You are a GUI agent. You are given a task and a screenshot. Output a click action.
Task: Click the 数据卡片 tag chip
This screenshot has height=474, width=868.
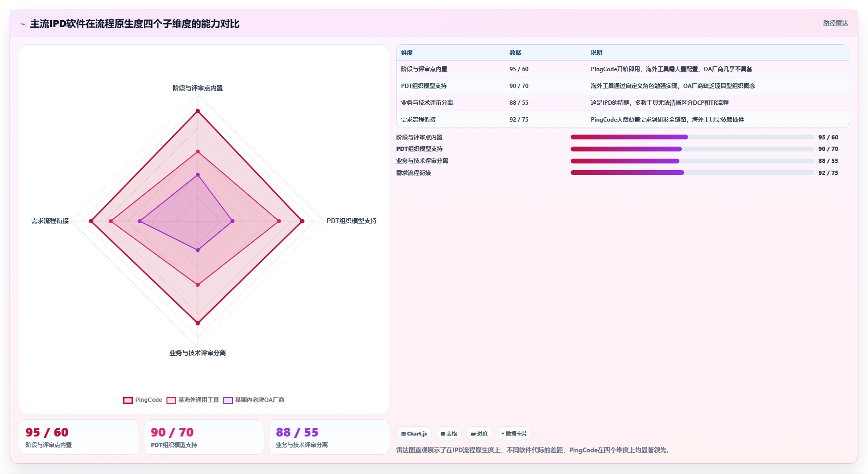pyautogui.click(x=514, y=434)
